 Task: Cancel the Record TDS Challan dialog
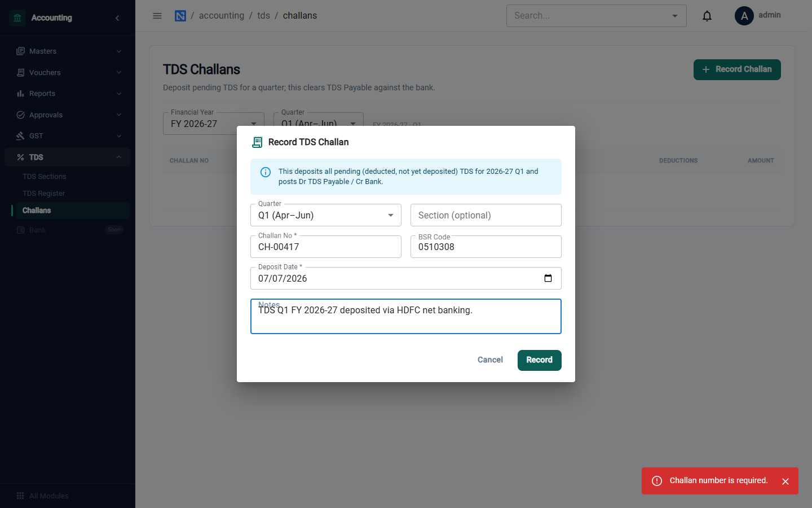490,360
